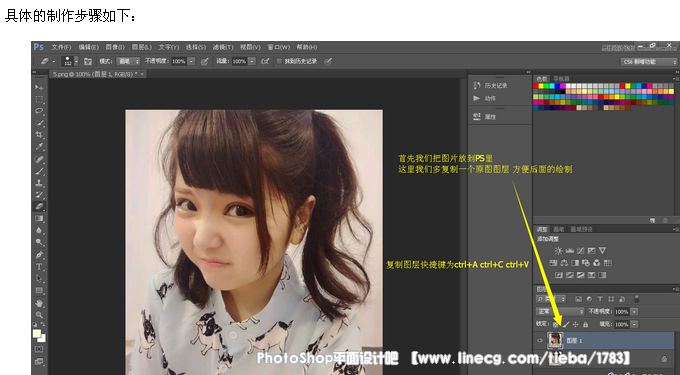Open the 不透明度 dropdown in options bar
The width and height of the screenshot is (680, 375).
coord(192,62)
